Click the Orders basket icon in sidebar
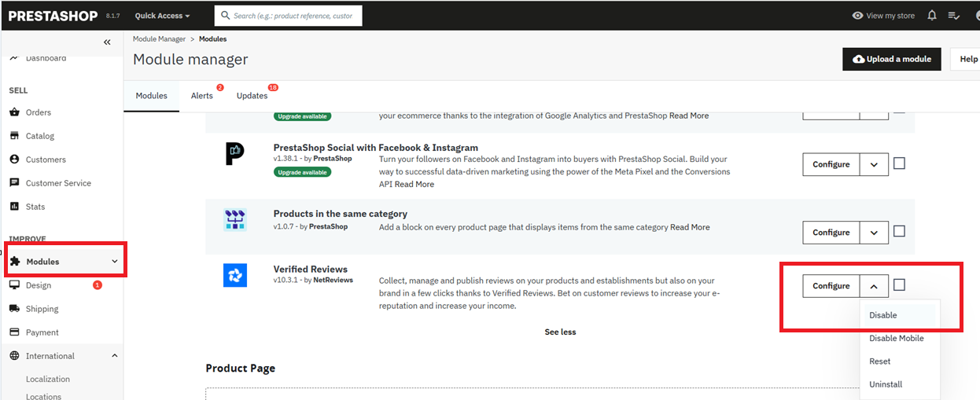Viewport: 980px width, 400px height. pyautogui.click(x=14, y=112)
